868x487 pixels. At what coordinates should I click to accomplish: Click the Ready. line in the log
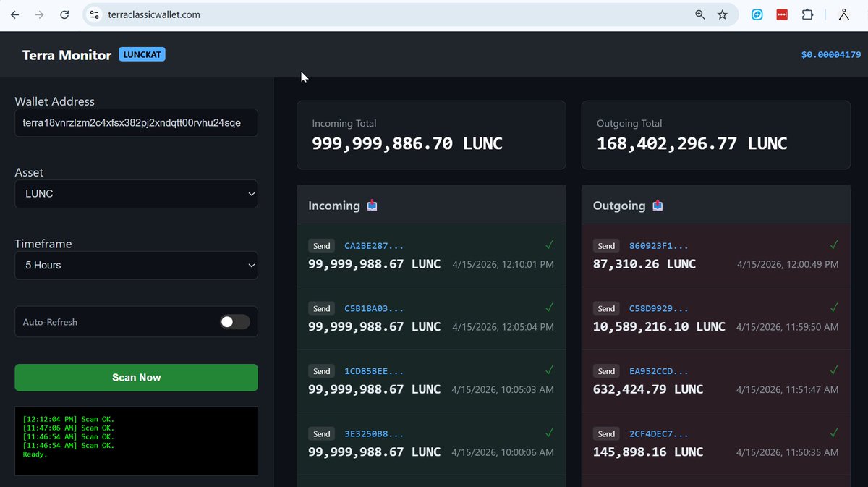(35, 454)
